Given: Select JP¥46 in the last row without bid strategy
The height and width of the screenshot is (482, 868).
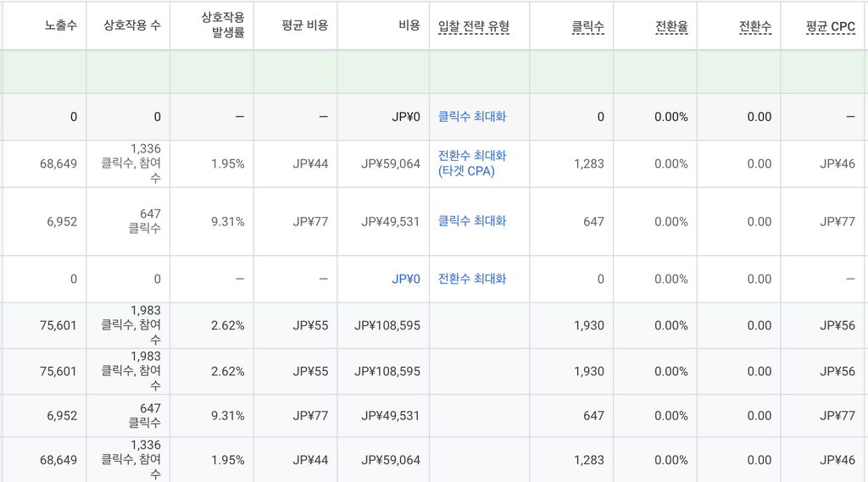Looking at the screenshot, I should click(837, 461).
